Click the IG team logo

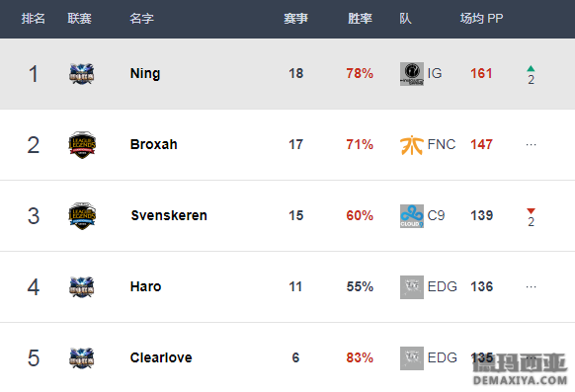pos(412,74)
